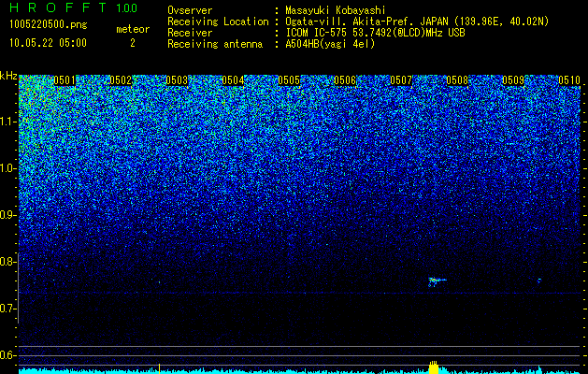Click the bright meteor echo near 0508
This screenshot has width=588, height=374.
pos(437,281)
